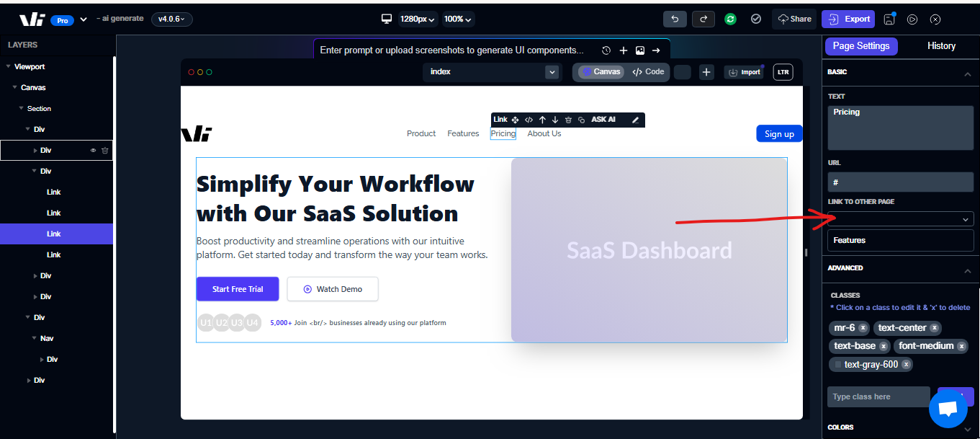Click the green sync refresh icon
This screenshot has width=980, height=439.
730,19
